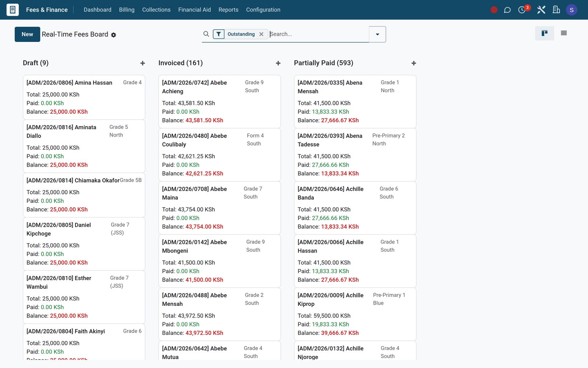588x368 pixels.
Task: Open the Reports menu
Action: pyautogui.click(x=228, y=10)
